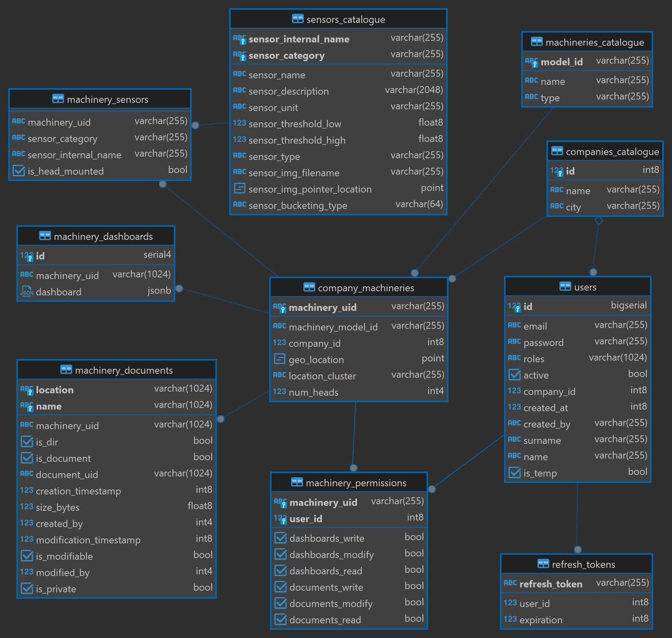Click point-type icon beside geo_location
Screen dimensions: 672x638
pyautogui.click(x=280, y=359)
